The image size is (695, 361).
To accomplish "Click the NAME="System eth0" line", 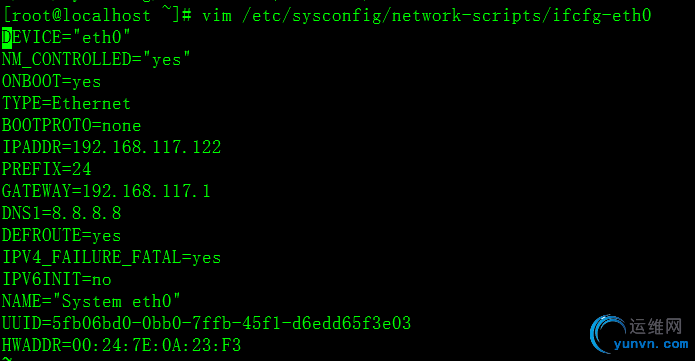I will click(91, 301).
